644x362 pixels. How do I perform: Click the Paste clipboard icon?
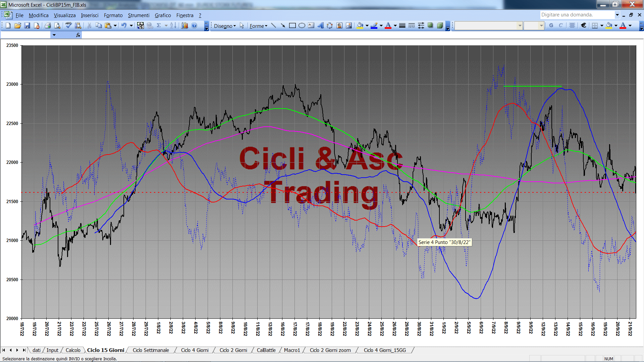point(108,25)
